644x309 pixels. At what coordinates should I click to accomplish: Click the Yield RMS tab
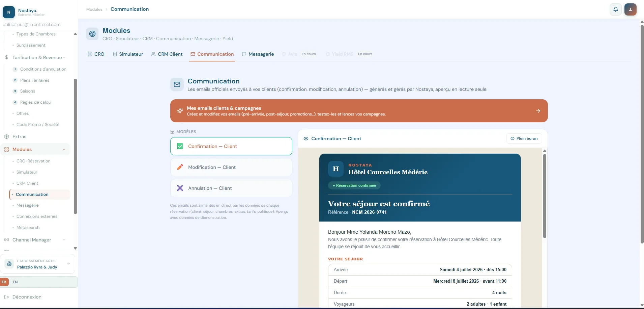point(349,54)
